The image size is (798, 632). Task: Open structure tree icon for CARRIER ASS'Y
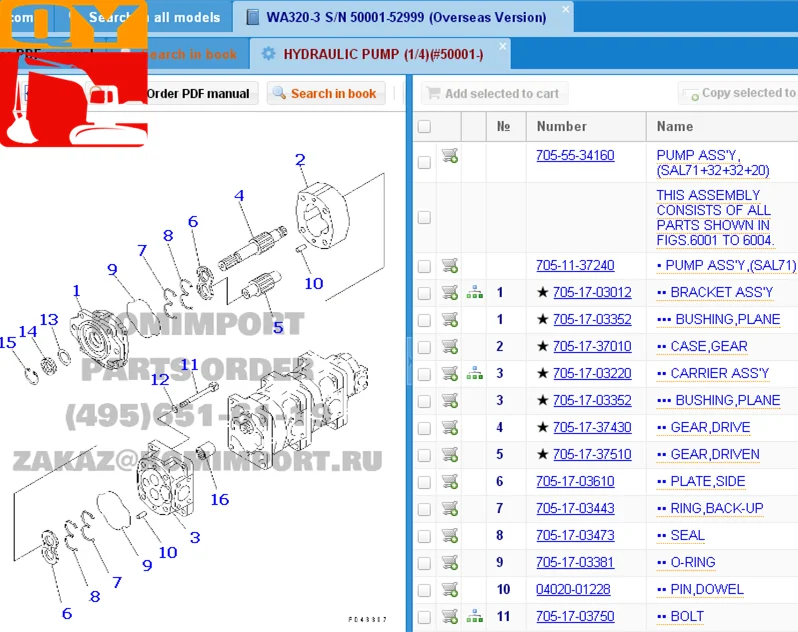(x=474, y=374)
